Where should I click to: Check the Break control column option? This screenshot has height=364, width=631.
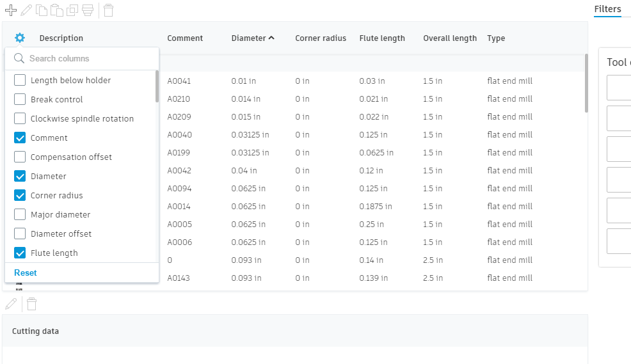pos(20,100)
